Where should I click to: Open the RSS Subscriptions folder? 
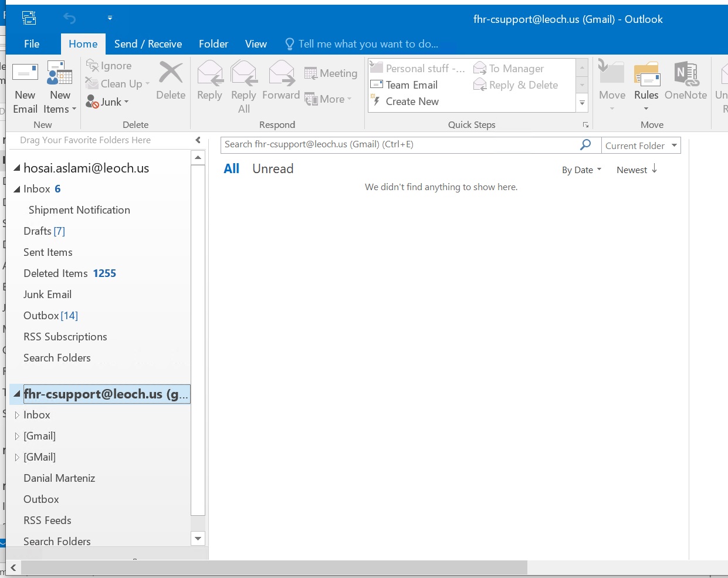[x=65, y=337]
